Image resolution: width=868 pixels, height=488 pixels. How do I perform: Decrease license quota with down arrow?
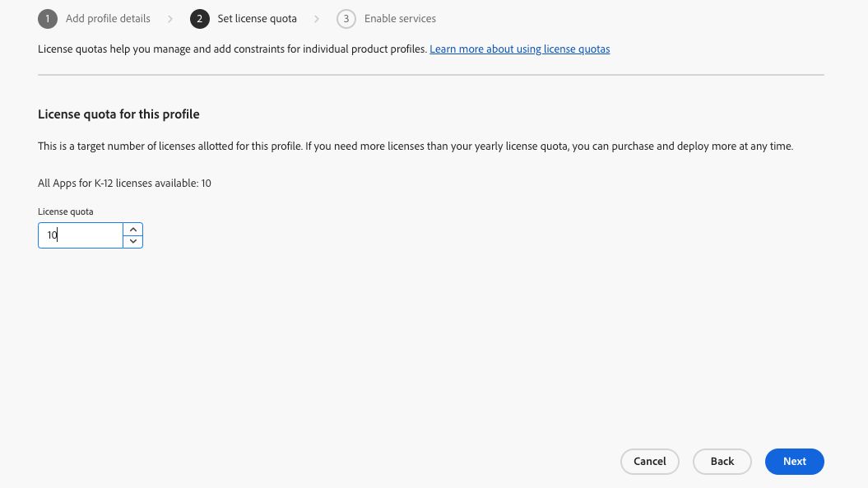pyautogui.click(x=132, y=241)
